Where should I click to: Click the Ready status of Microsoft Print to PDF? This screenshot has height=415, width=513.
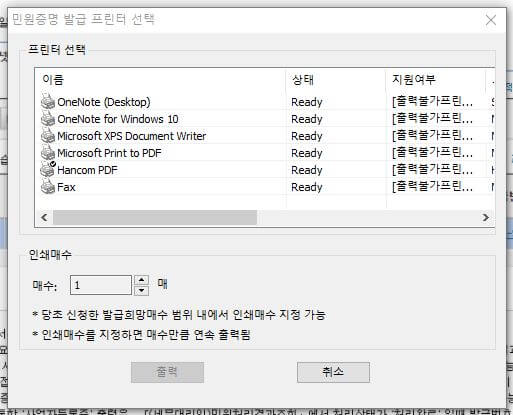(307, 153)
